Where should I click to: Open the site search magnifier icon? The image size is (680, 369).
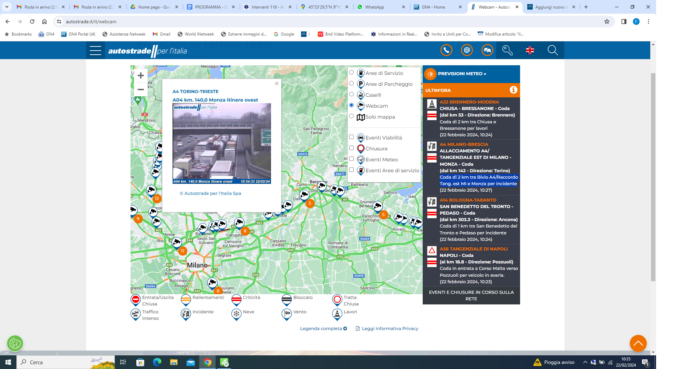(x=552, y=50)
